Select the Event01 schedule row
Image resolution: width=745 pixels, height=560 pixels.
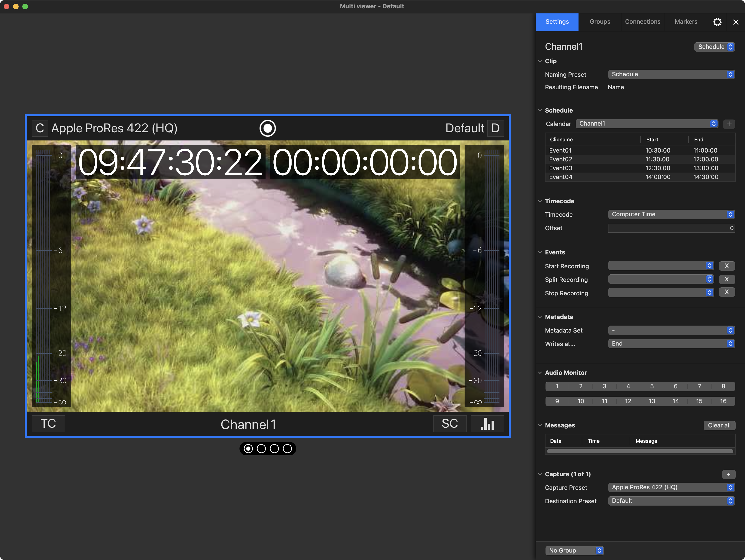coord(640,150)
